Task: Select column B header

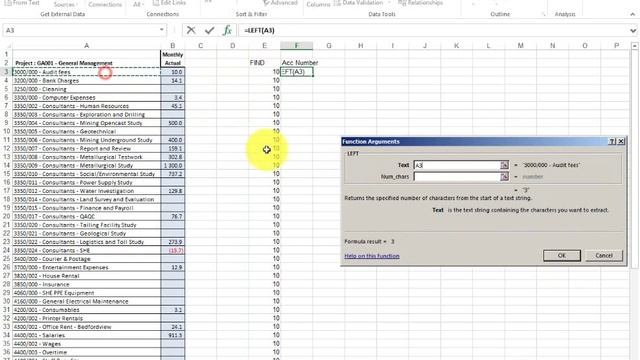Action: tap(173, 46)
